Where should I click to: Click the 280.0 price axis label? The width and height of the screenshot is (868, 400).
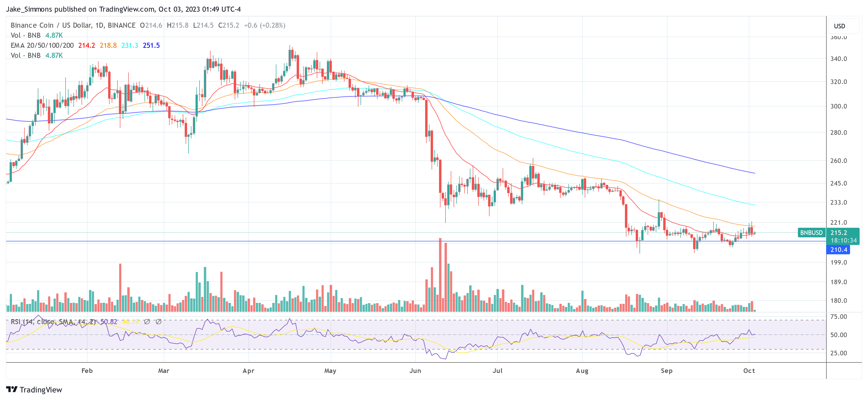[x=839, y=133]
